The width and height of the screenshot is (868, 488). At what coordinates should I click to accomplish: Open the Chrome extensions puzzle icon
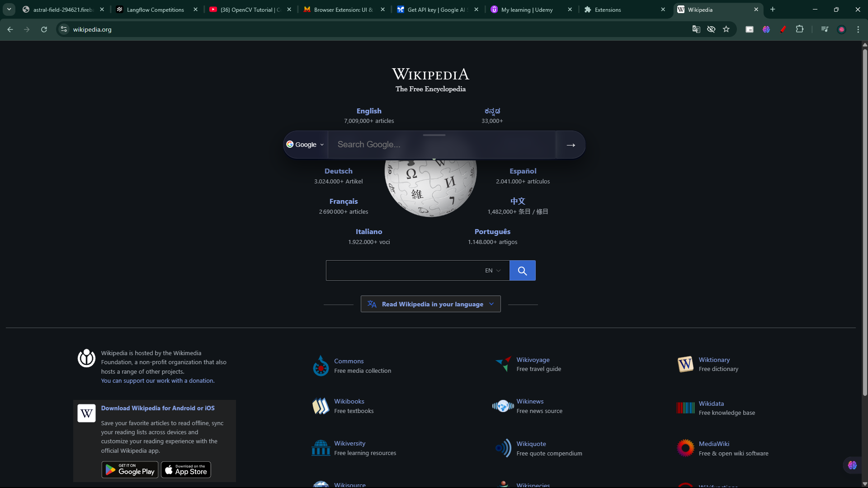800,29
